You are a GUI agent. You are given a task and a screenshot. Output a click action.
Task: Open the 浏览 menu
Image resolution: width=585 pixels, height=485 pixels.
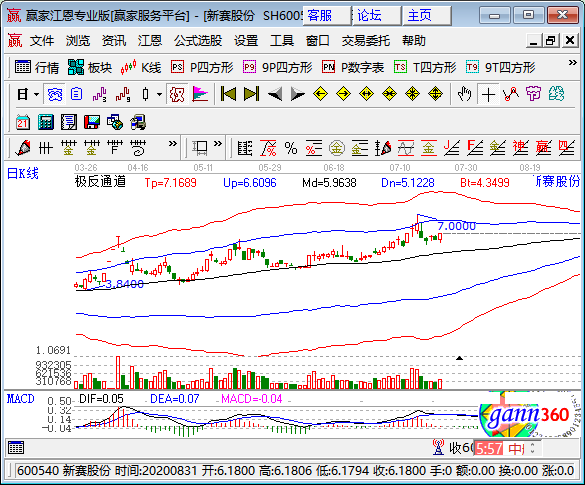coord(78,41)
